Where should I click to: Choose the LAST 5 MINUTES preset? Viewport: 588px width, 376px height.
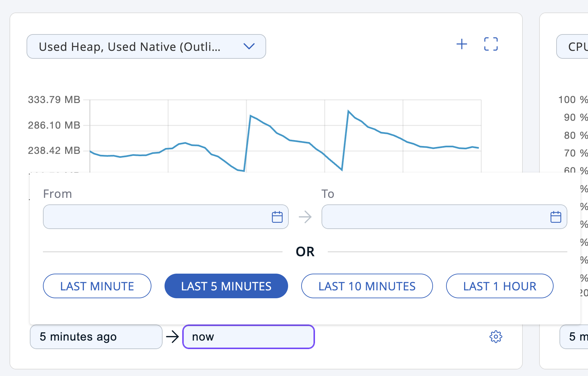226,286
